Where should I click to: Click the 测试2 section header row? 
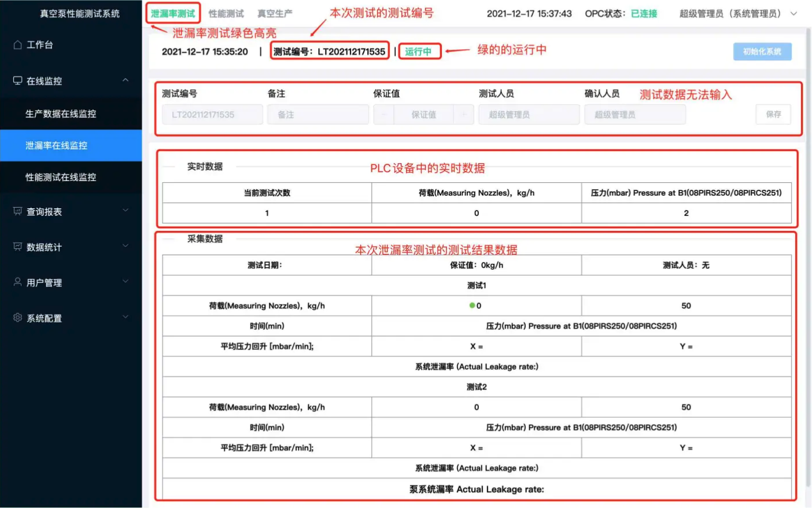(x=477, y=386)
